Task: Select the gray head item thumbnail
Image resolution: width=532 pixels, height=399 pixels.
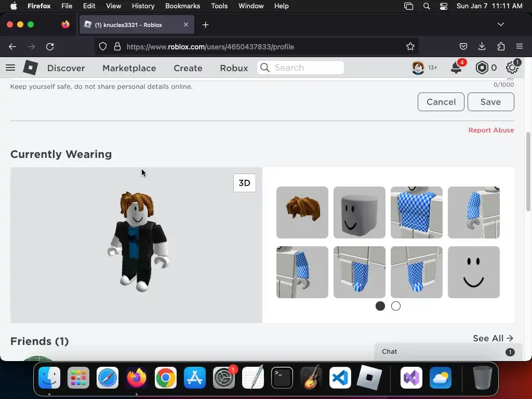Action: pos(360,212)
